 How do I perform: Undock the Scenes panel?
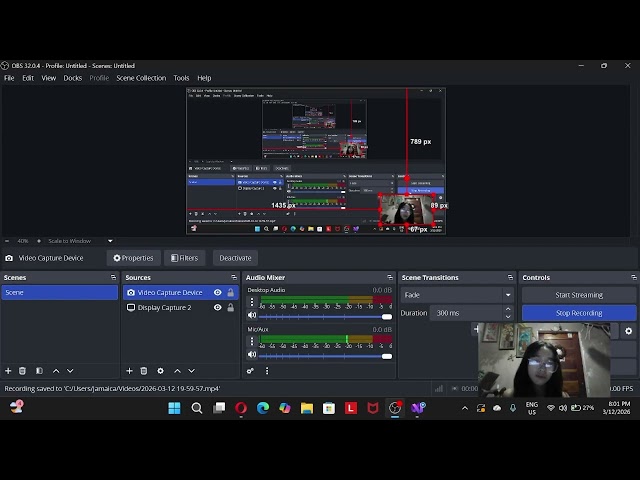(113, 278)
